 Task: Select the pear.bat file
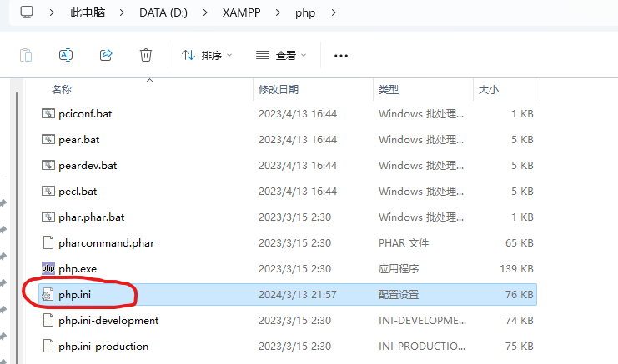tap(79, 140)
